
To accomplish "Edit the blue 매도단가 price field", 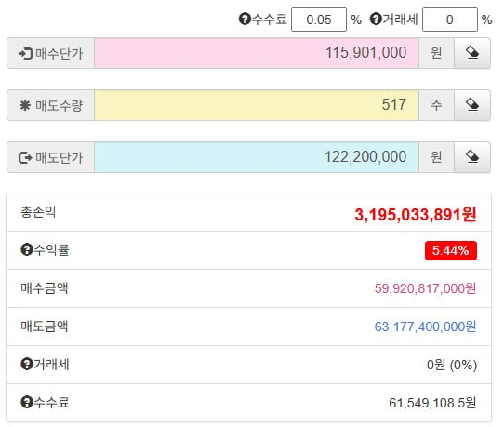I will click(256, 157).
